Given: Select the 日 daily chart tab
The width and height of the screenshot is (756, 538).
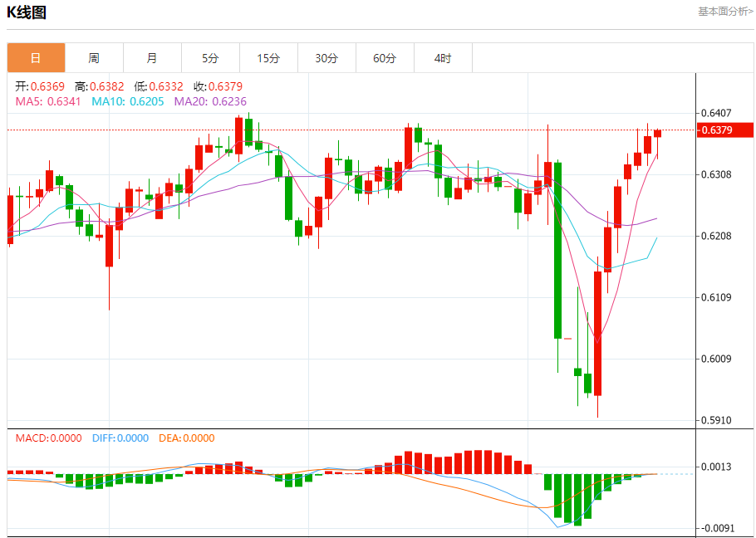Looking at the screenshot, I should pyautogui.click(x=37, y=58).
